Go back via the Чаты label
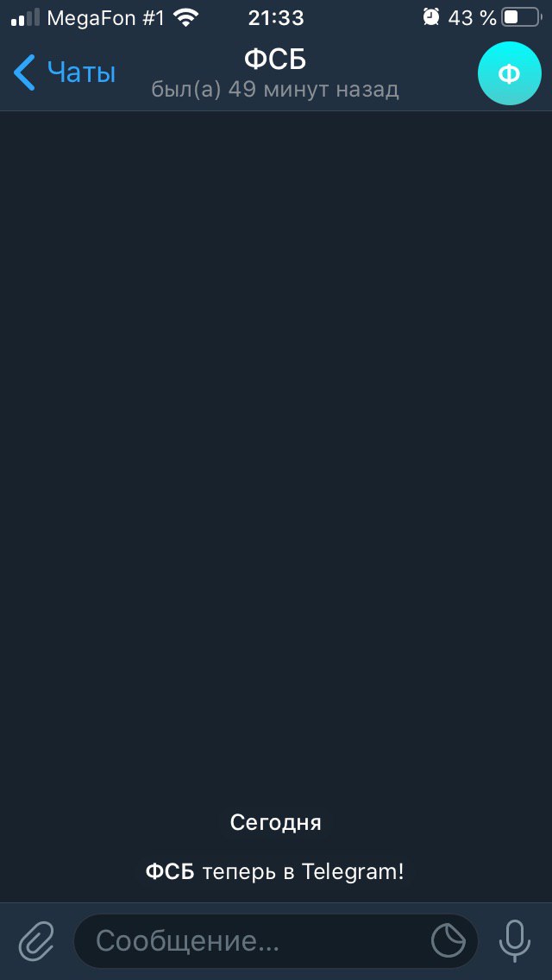The width and height of the screenshot is (552, 980). click(82, 72)
